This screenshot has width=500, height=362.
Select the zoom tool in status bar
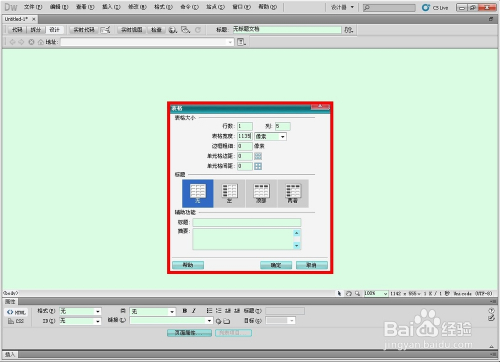358,293
